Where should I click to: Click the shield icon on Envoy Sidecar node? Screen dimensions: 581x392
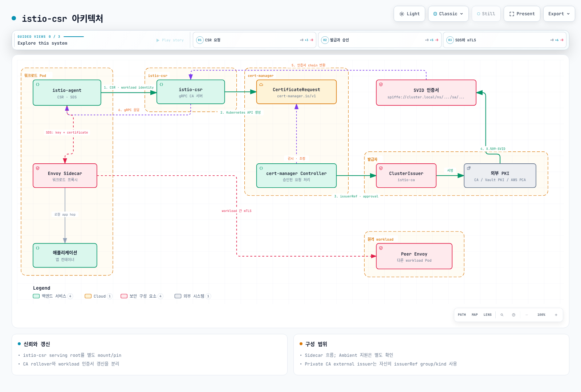[x=38, y=168]
